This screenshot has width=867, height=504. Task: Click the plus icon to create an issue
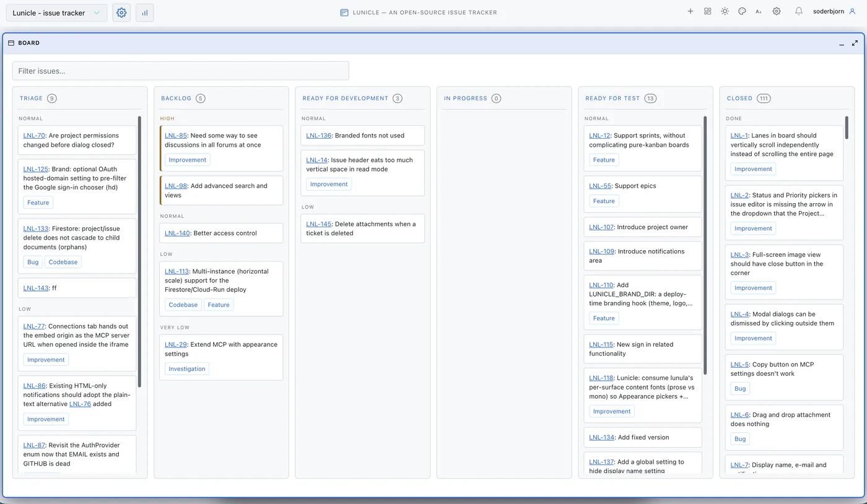tap(691, 11)
